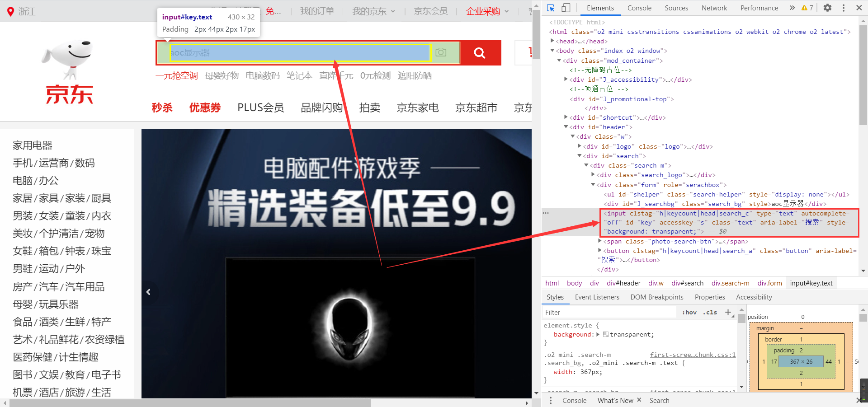
Task: Click the 精选装备 promotional banner
Action: [336, 263]
